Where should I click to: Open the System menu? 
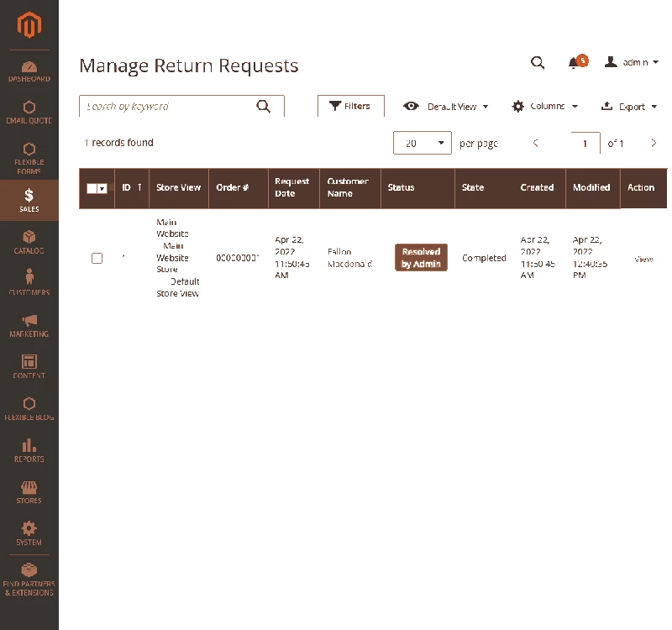tap(29, 534)
